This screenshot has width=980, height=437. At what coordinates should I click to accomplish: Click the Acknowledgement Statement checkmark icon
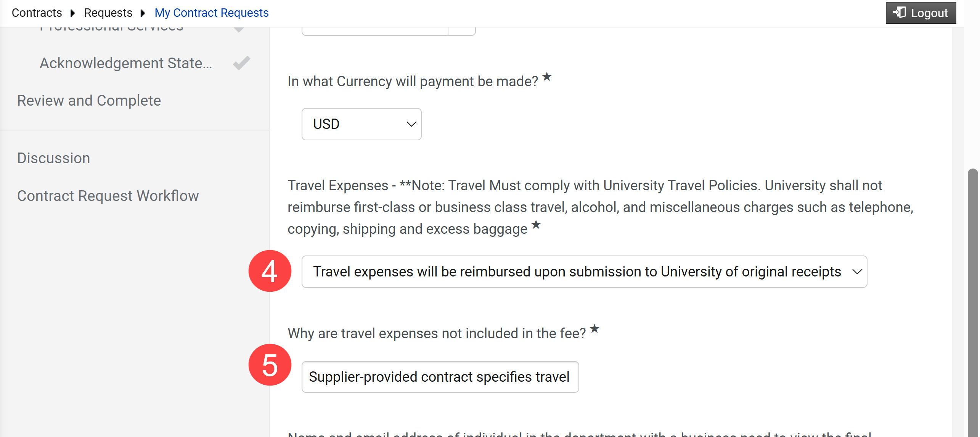pos(242,63)
